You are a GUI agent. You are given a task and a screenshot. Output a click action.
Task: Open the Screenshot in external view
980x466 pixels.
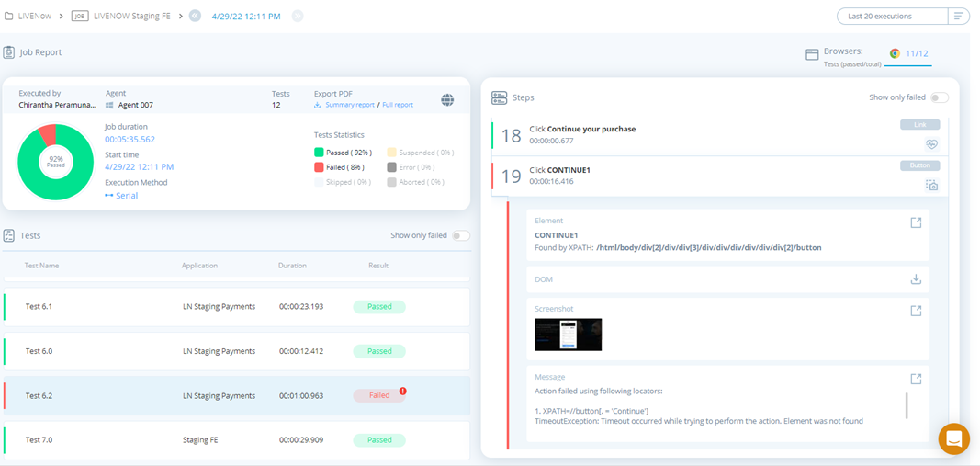916,311
